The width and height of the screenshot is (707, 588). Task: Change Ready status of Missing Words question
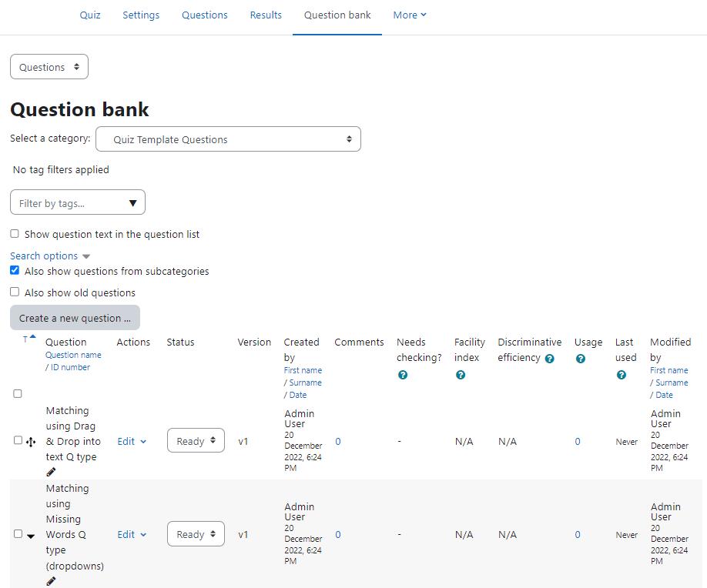[x=196, y=534]
